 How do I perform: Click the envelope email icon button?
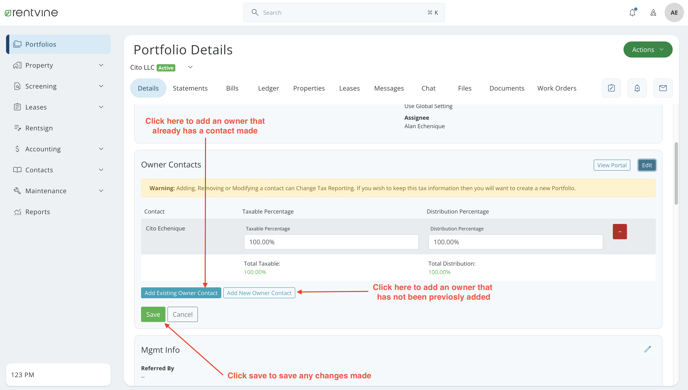pos(663,88)
